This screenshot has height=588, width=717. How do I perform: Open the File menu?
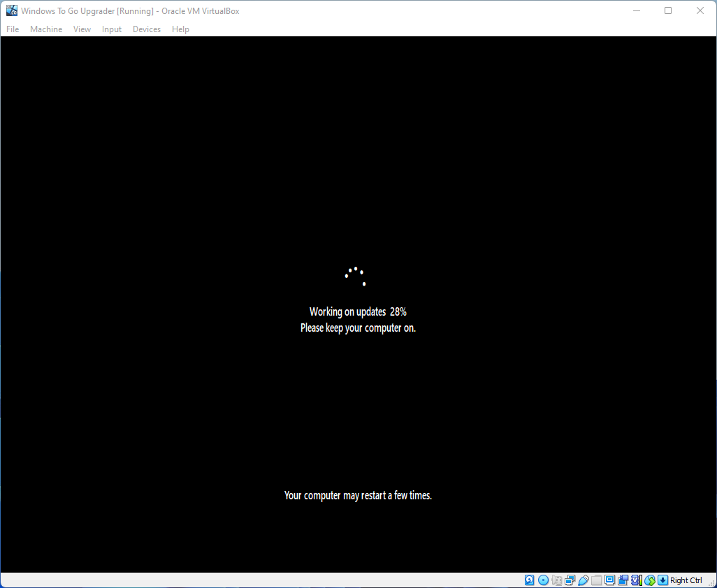click(x=13, y=29)
